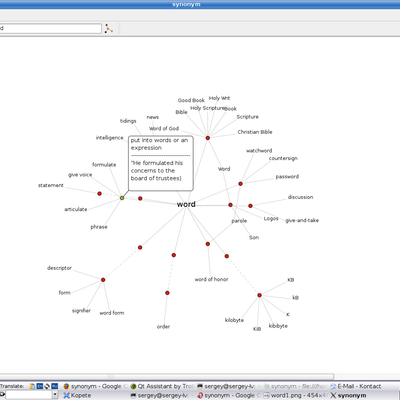
Task: Click the 'Son' label
Action: tap(254, 237)
